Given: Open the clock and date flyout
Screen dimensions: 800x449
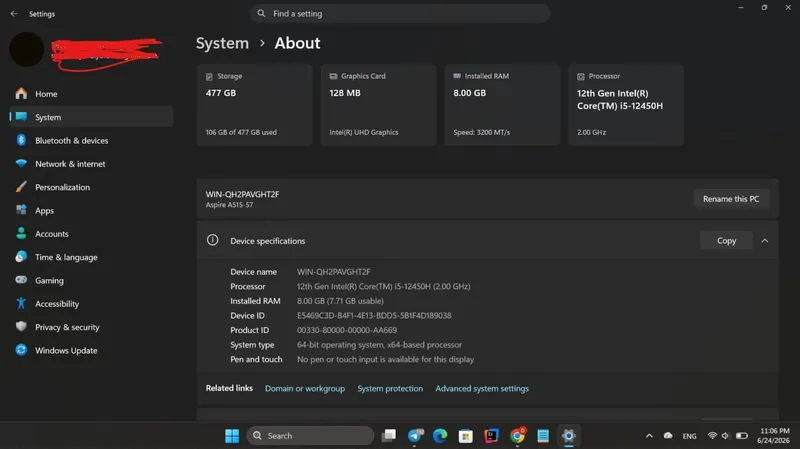Looking at the screenshot, I should point(773,436).
